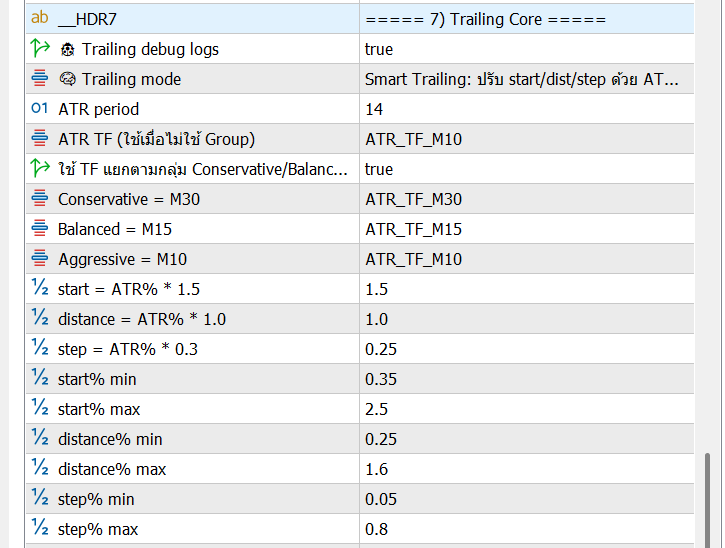Click the enum icon beside Trailing mode
Screen dimensions: 725x548
tap(40, 79)
